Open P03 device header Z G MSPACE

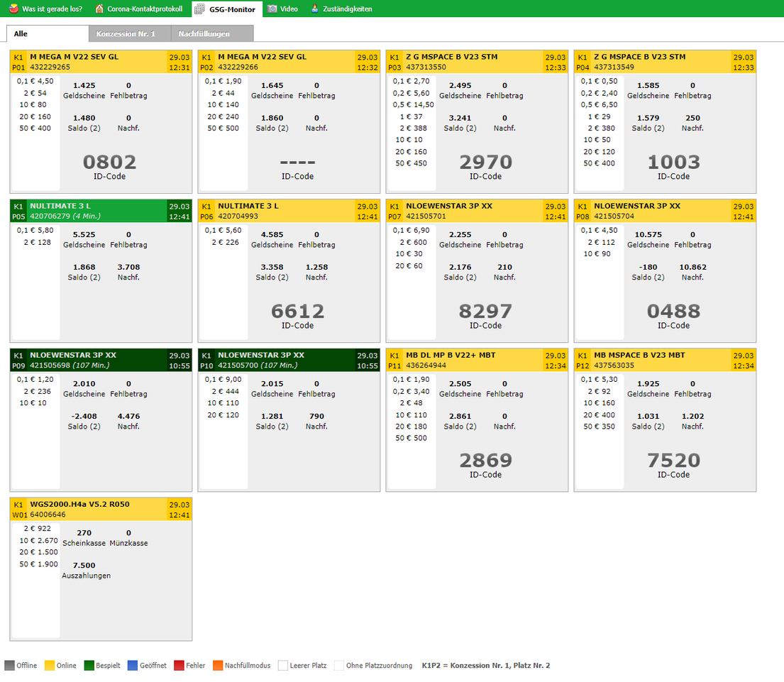click(x=477, y=62)
